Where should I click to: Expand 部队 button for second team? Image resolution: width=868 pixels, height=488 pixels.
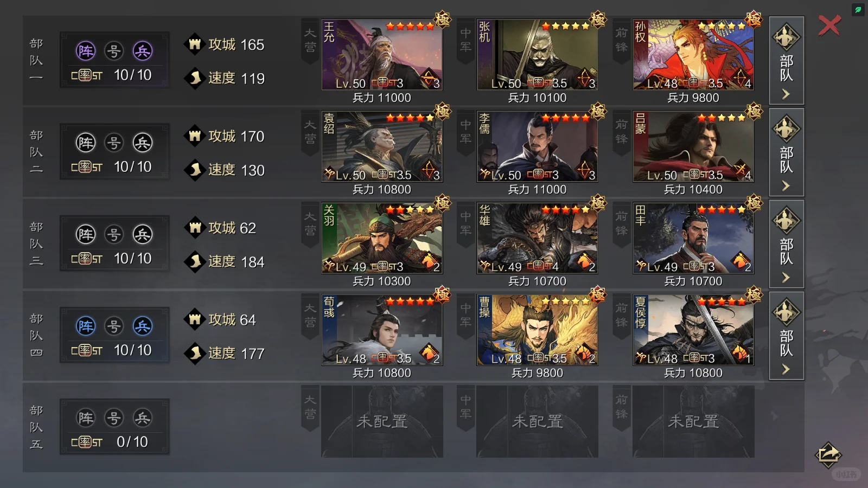pyautogui.click(x=787, y=152)
